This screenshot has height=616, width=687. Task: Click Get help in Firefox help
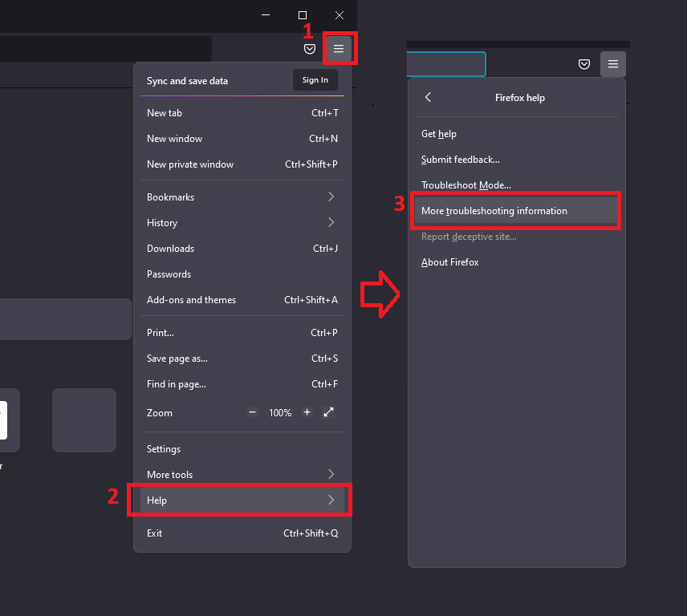pyautogui.click(x=517, y=134)
